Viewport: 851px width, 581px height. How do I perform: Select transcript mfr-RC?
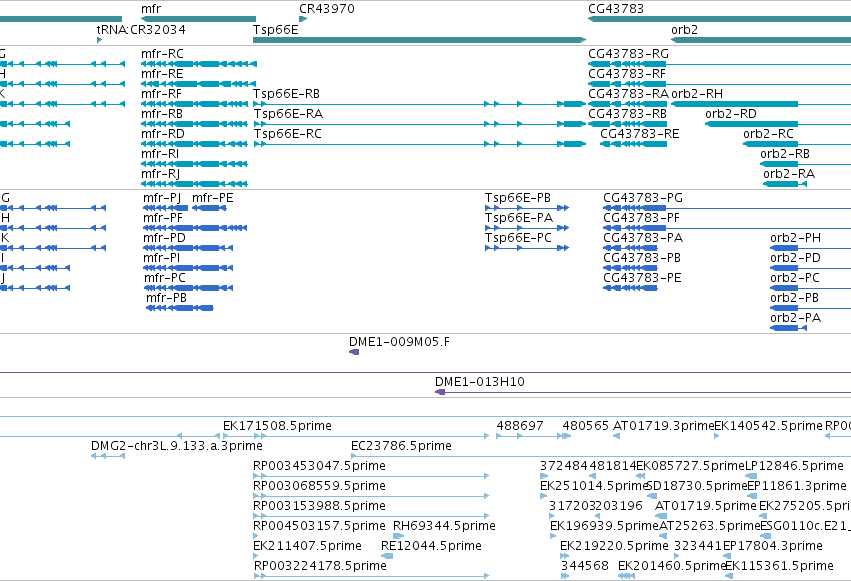click(x=199, y=64)
